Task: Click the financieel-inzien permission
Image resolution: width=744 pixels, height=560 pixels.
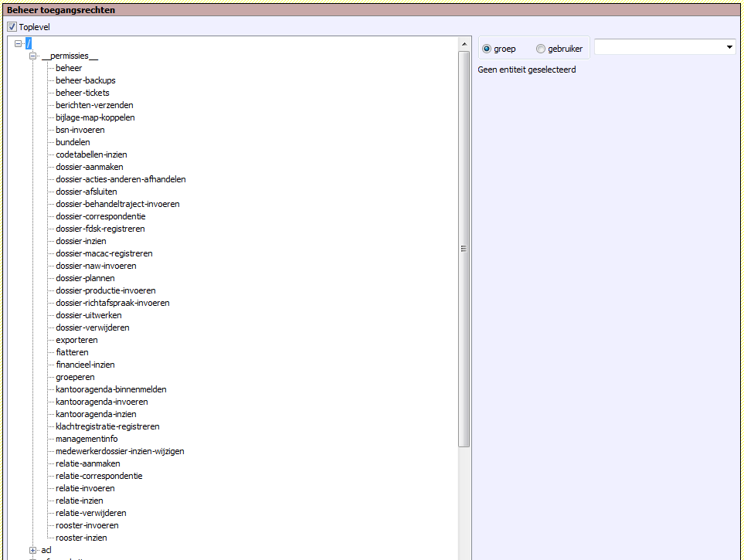Action: click(x=85, y=365)
